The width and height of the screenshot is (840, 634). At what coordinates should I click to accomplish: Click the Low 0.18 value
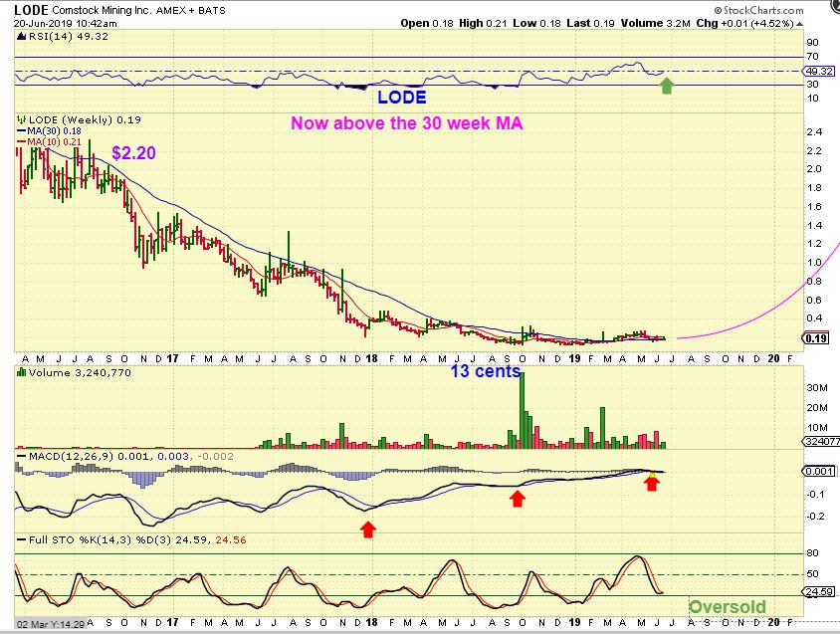click(536, 24)
